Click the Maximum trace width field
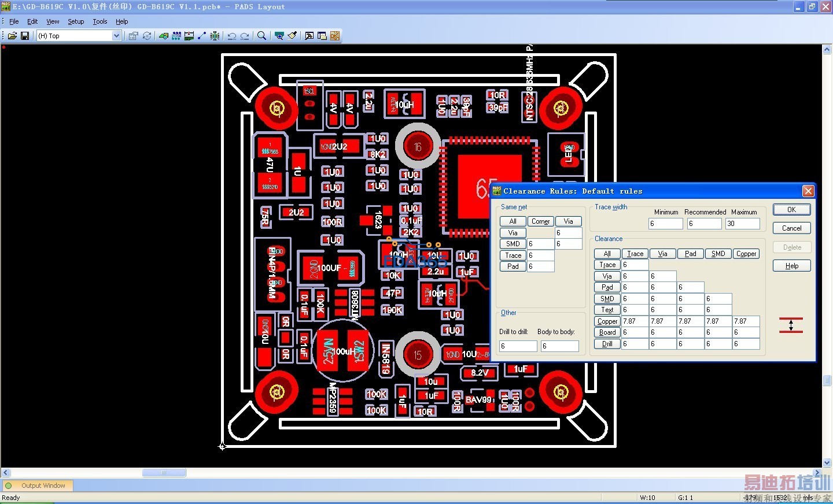Image resolution: width=833 pixels, height=504 pixels. 742,224
